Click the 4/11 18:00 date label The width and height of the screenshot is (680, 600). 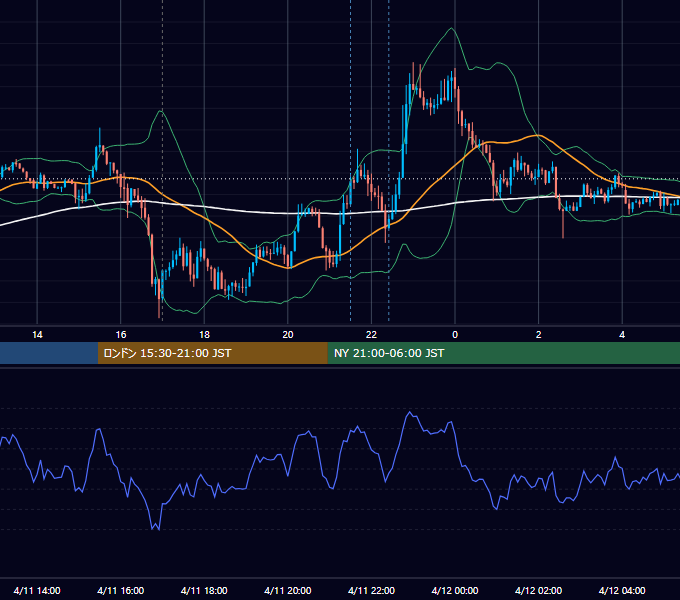click(204, 590)
